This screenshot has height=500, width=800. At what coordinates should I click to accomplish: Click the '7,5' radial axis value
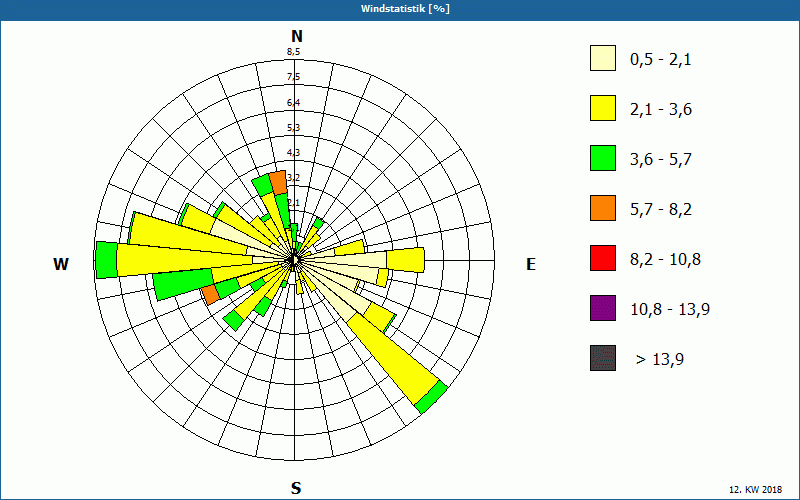pyautogui.click(x=293, y=77)
